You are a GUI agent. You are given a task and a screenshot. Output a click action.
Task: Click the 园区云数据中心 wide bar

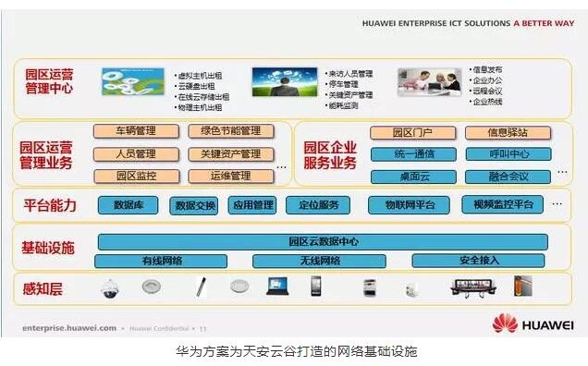point(323,242)
